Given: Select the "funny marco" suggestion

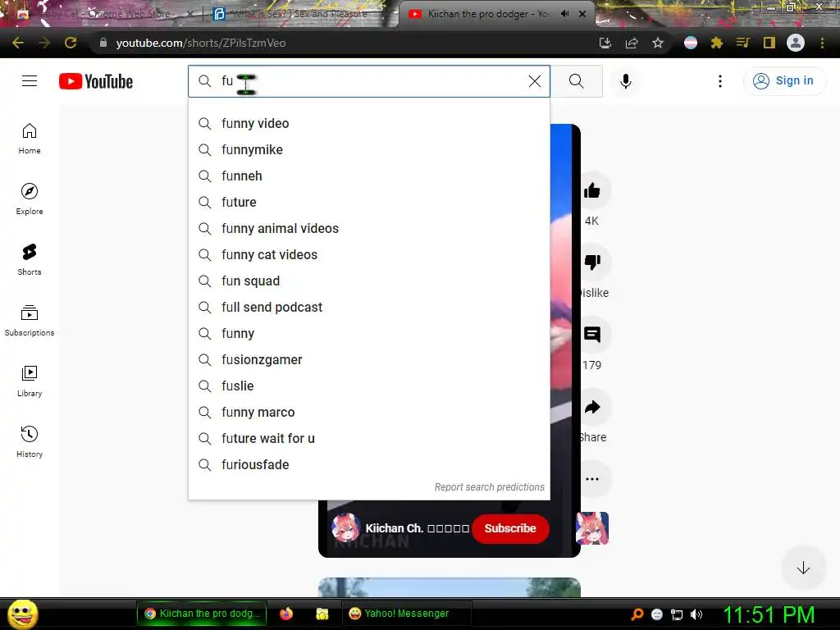Looking at the screenshot, I should [369, 413].
